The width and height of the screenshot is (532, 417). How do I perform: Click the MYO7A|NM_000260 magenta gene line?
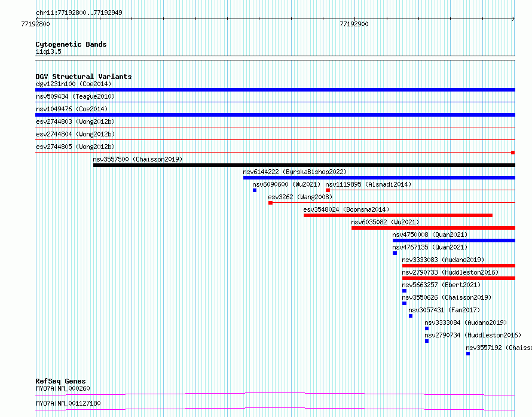275,394
